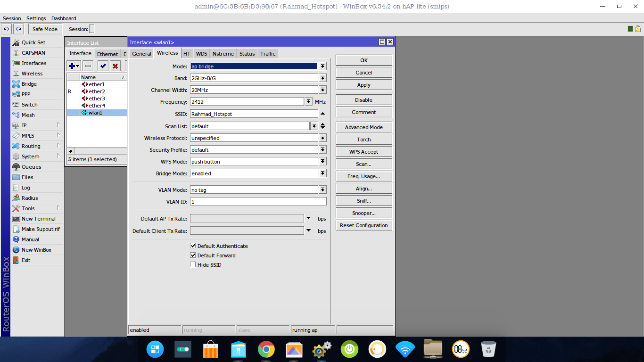Enable Hide SSID checkbox

(x=193, y=265)
